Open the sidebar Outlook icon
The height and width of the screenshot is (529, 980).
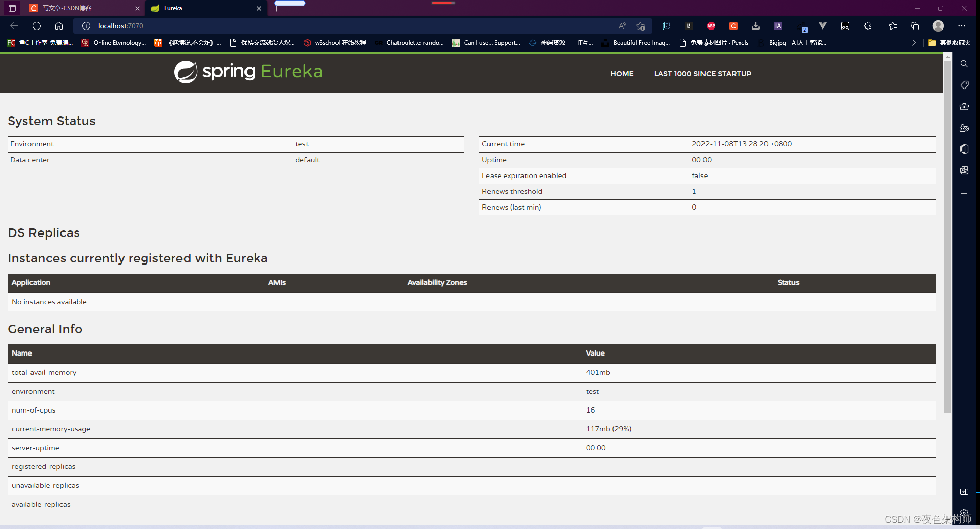(x=964, y=170)
